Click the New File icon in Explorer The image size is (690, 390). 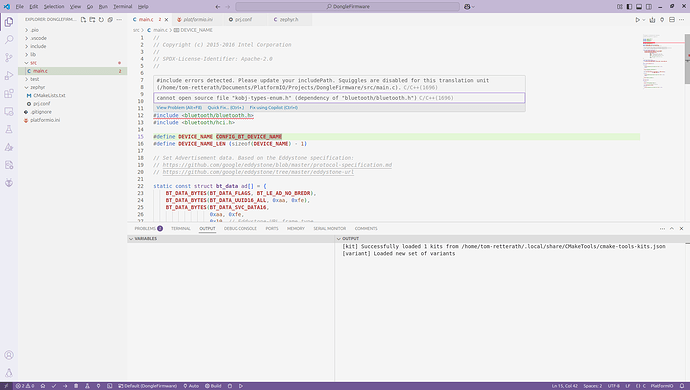[x=83, y=20]
